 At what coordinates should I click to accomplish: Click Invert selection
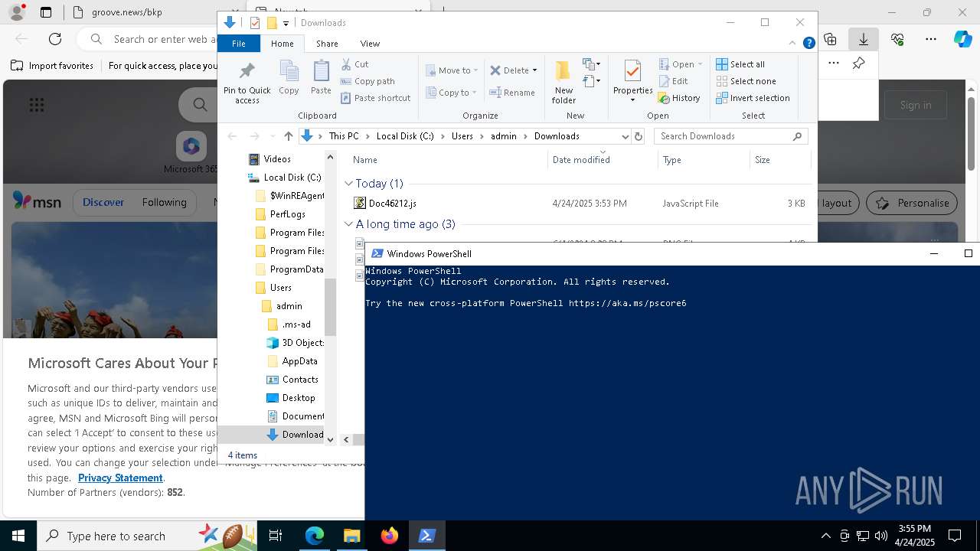coord(753,98)
